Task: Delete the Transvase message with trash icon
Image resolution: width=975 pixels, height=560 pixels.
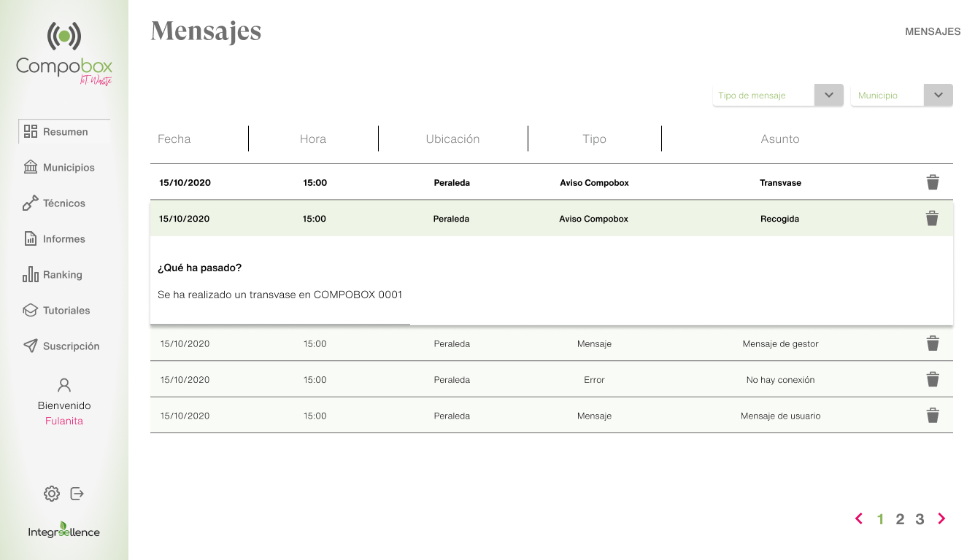Action: click(932, 182)
